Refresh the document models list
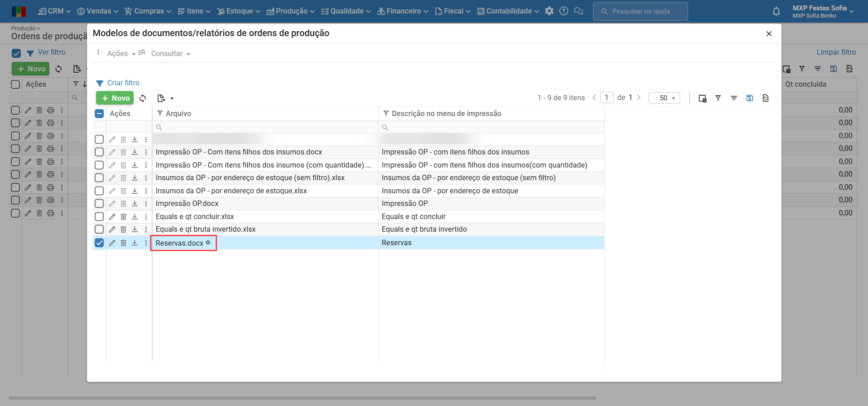Screen dimensions: 868x406 click(x=143, y=98)
